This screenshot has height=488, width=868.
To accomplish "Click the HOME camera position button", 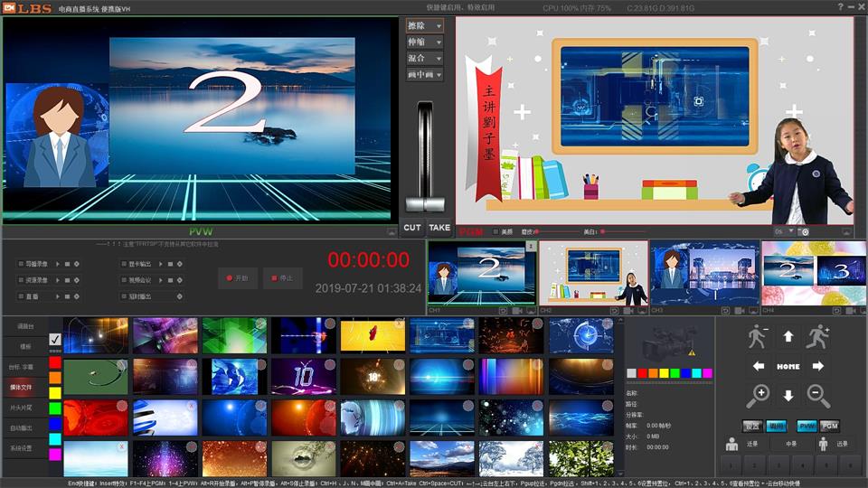I will (788, 366).
